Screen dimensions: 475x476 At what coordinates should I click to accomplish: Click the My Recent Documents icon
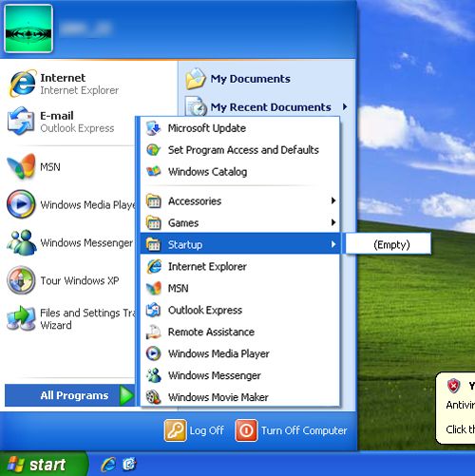click(196, 106)
